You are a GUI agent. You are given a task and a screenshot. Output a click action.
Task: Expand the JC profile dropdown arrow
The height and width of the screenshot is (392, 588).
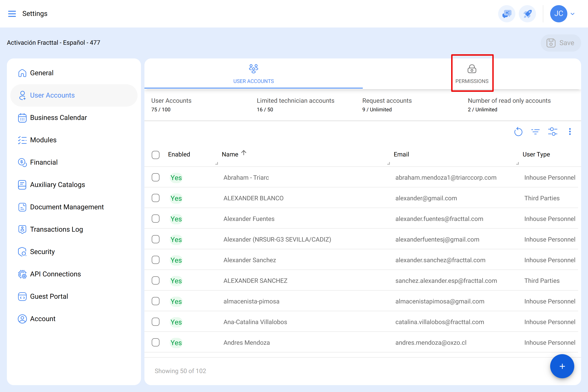click(573, 14)
